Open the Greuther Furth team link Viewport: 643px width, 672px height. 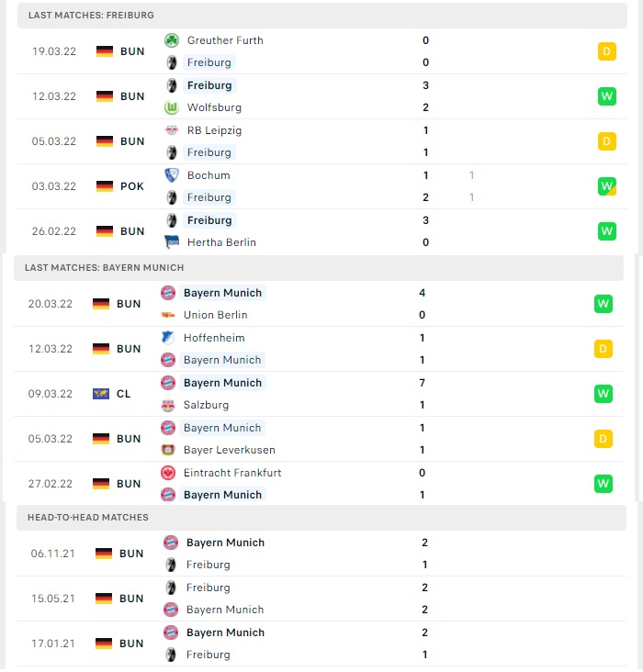pyautogui.click(x=225, y=40)
